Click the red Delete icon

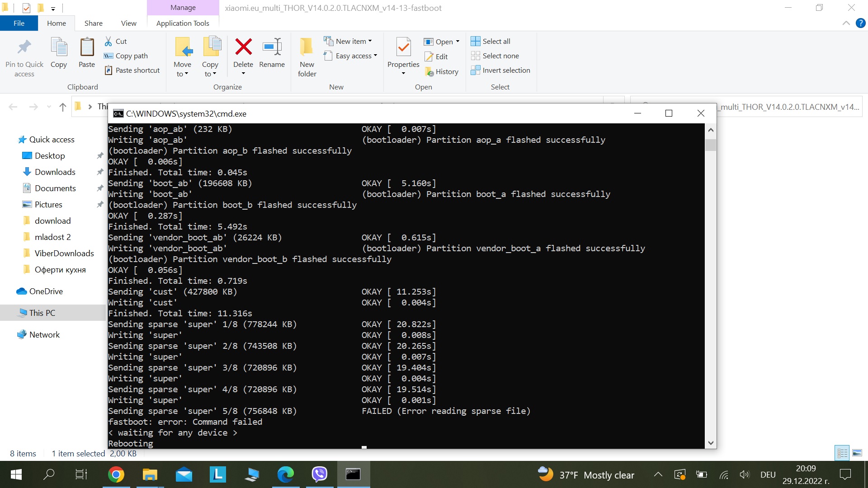click(x=243, y=46)
